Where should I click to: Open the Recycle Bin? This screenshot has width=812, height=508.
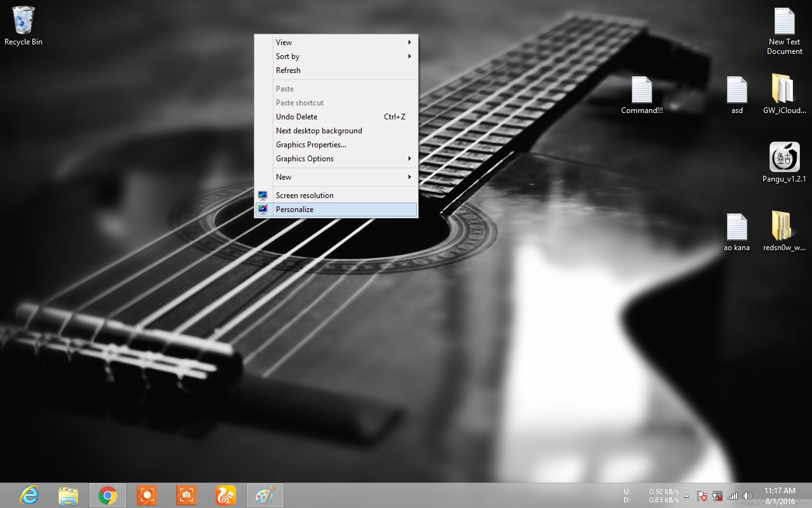click(x=23, y=19)
